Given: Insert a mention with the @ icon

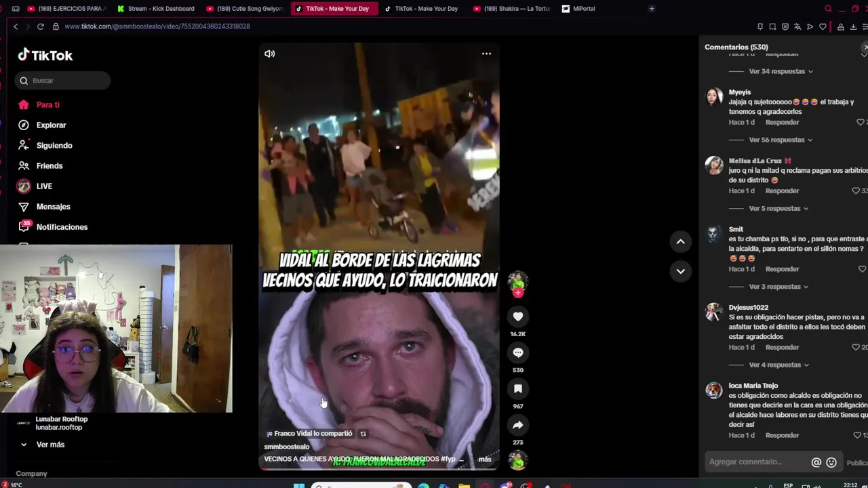Looking at the screenshot, I should 816,462.
